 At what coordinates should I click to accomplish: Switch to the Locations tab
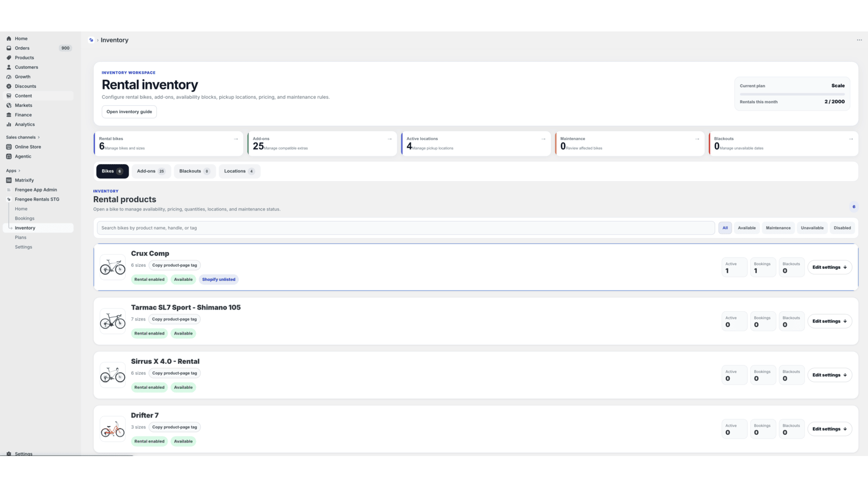tap(239, 171)
